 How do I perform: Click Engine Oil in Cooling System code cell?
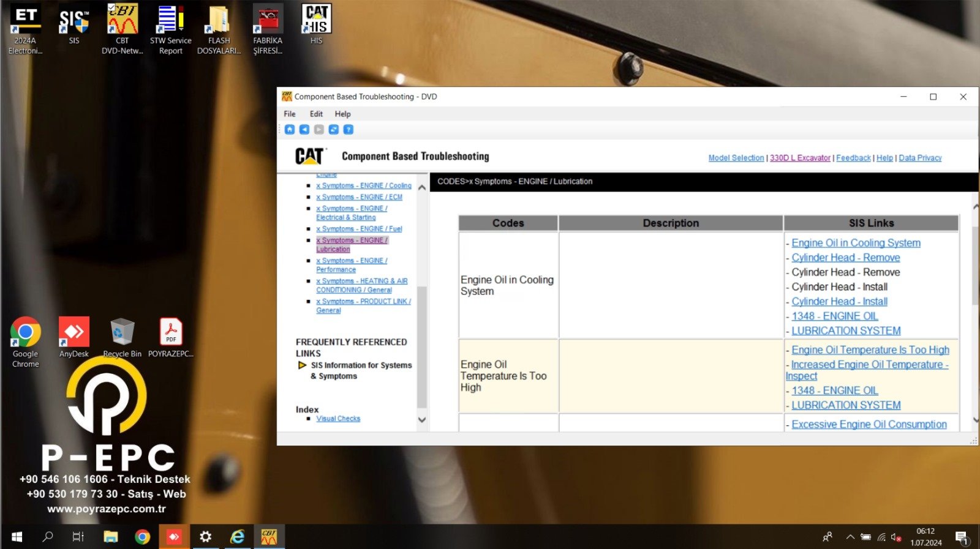508,285
